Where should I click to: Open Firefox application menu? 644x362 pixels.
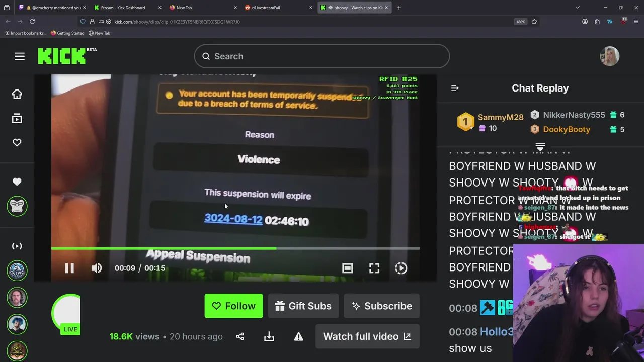636,22
